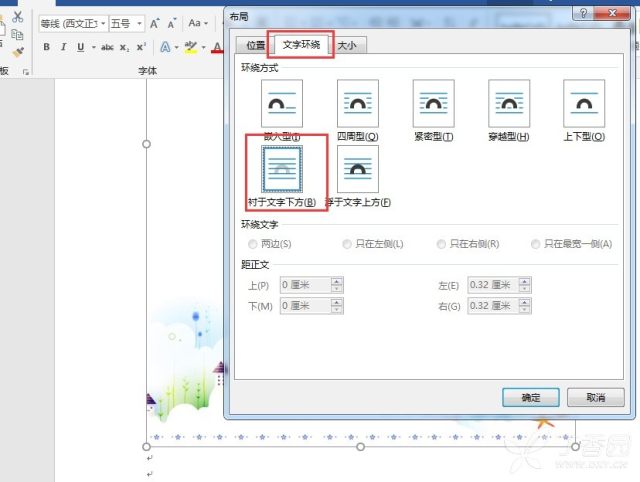
Task: Select the 紧密型 tight wrap icon
Action: (x=433, y=103)
